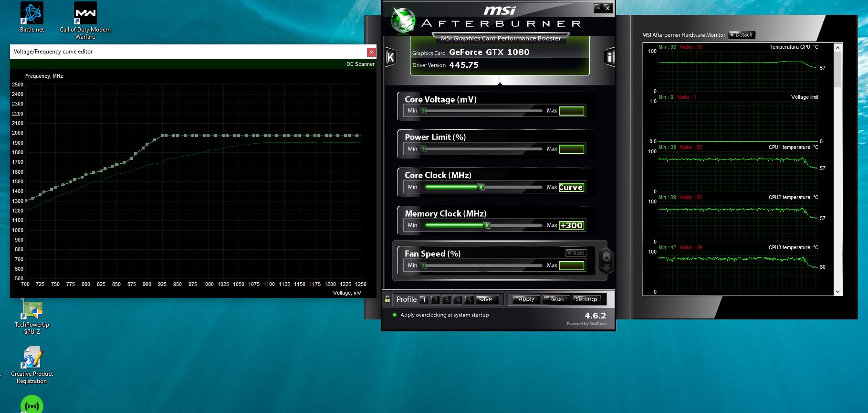Toggle the profile lock padlock icon
The image size is (868, 413).
tap(387, 299)
